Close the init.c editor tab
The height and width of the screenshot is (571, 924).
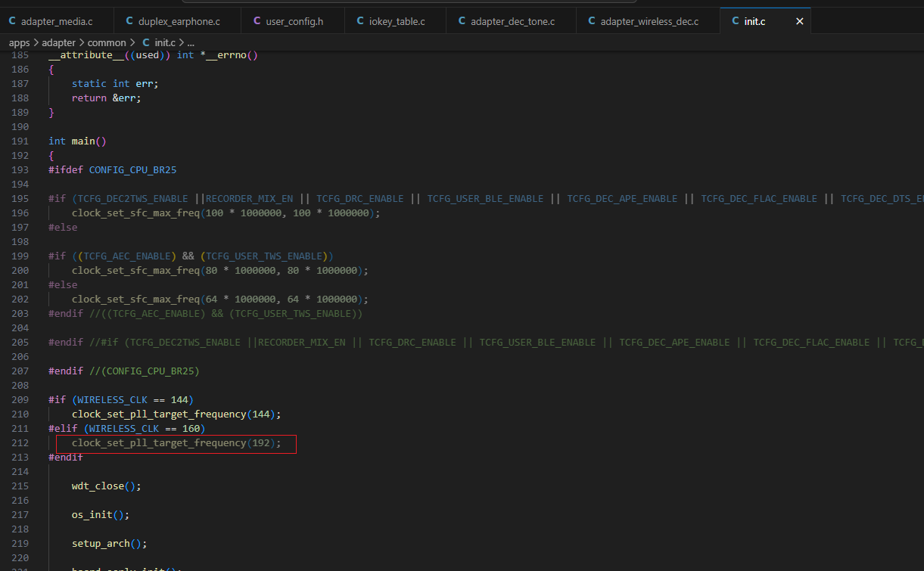coord(799,21)
